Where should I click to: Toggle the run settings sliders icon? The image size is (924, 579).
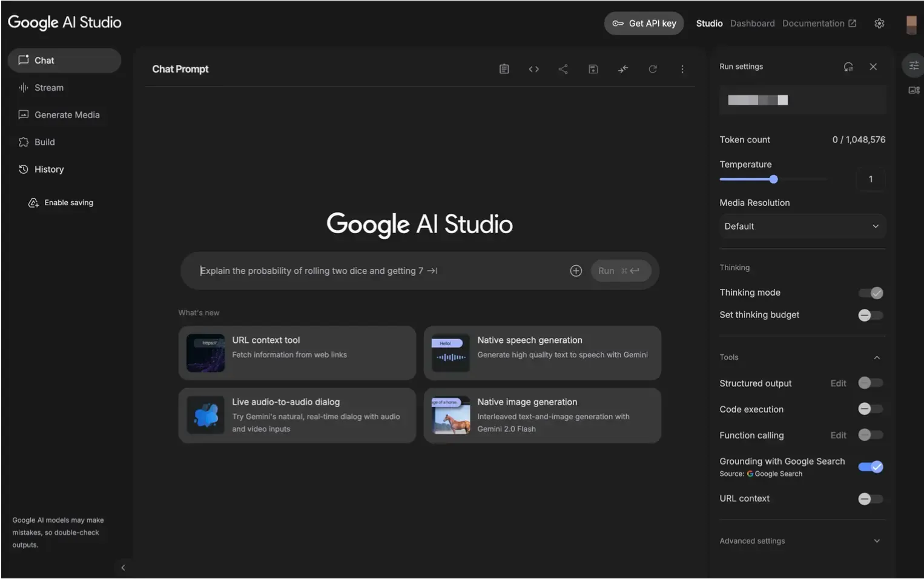click(914, 65)
